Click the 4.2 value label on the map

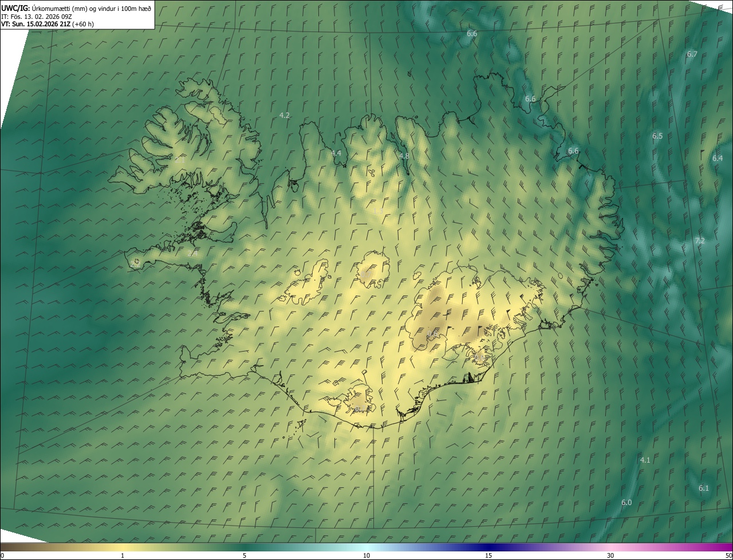284,116
